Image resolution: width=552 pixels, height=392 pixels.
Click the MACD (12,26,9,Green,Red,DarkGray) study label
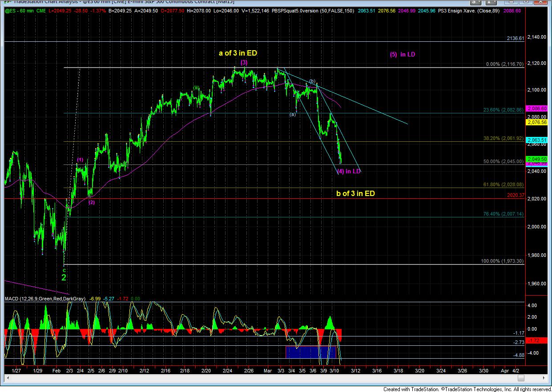coord(44,299)
